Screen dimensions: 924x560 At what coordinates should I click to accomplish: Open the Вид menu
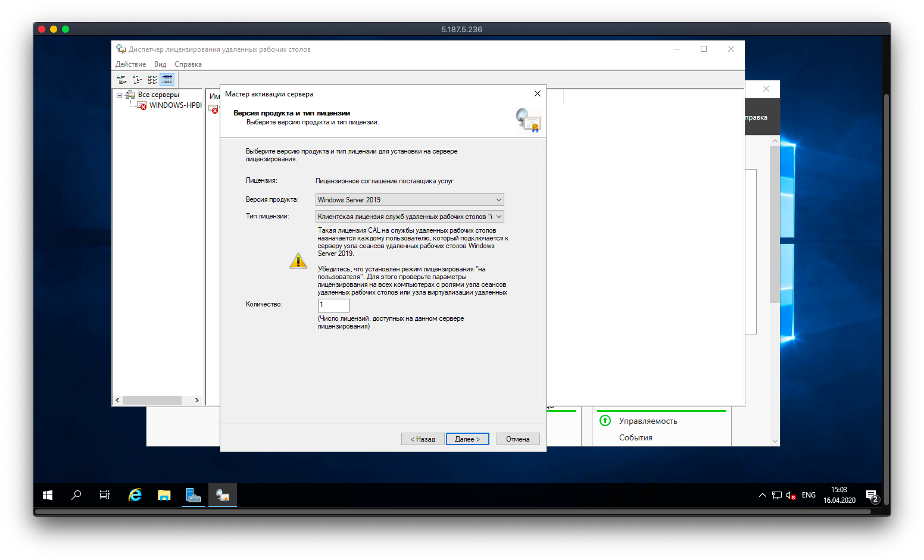[x=160, y=64]
